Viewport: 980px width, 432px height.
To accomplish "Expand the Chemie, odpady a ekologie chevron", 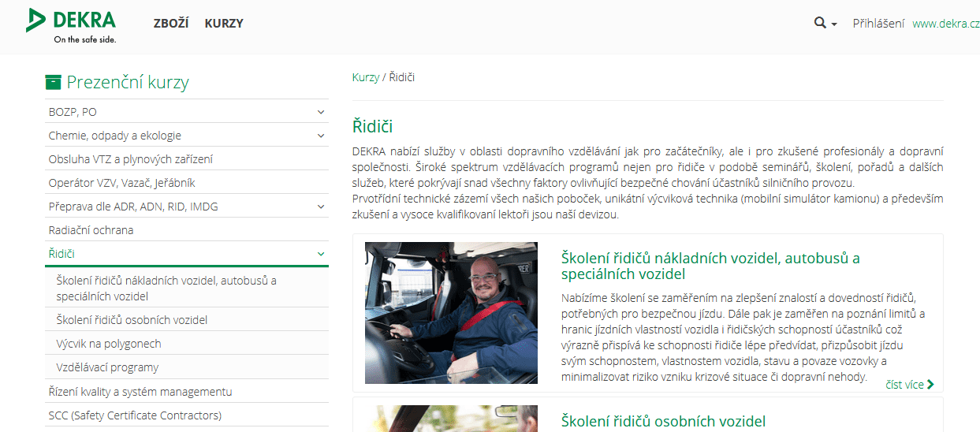I will (321, 136).
